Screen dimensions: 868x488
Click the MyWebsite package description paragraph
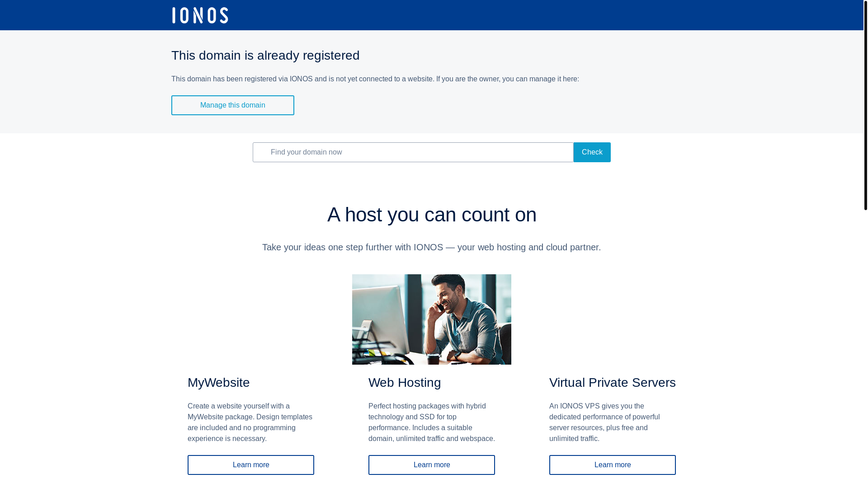(250, 422)
